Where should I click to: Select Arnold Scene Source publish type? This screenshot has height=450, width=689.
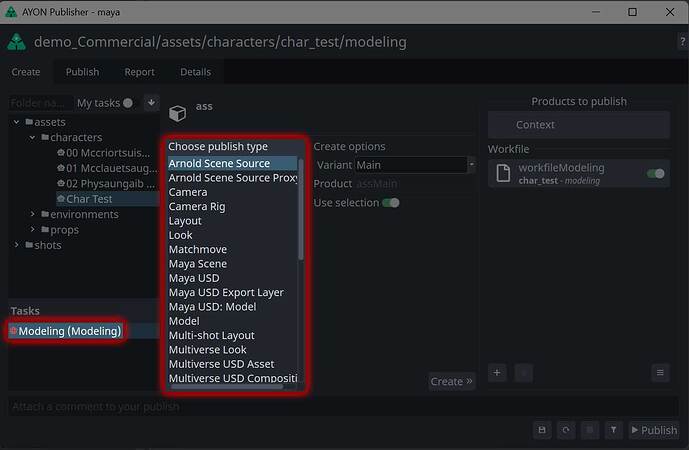click(x=232, y=163)
